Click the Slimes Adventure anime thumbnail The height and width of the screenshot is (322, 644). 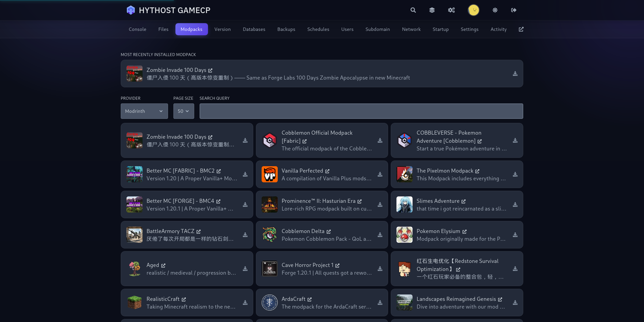[405, 204]
